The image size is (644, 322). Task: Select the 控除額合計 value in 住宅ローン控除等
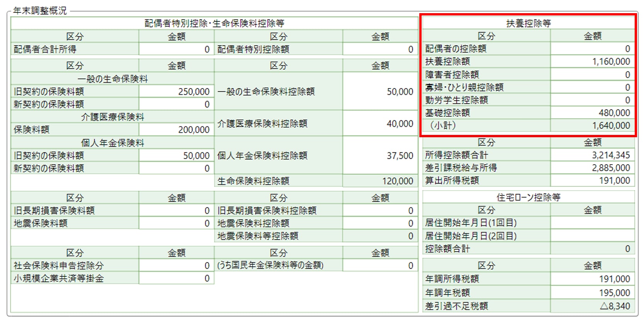[592, 249]
